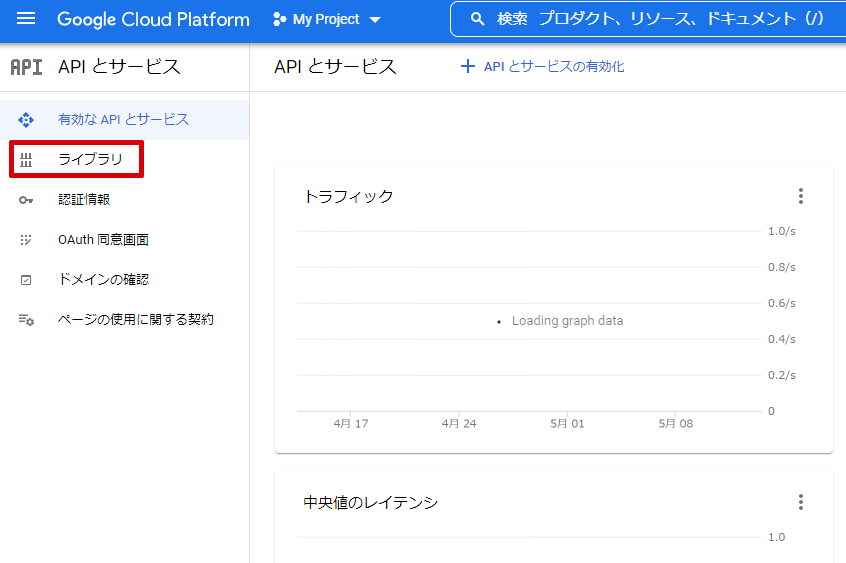Open ドメインの確認 in the sidebar
Viewport: 846px width, 563px height.
[104, 279]
